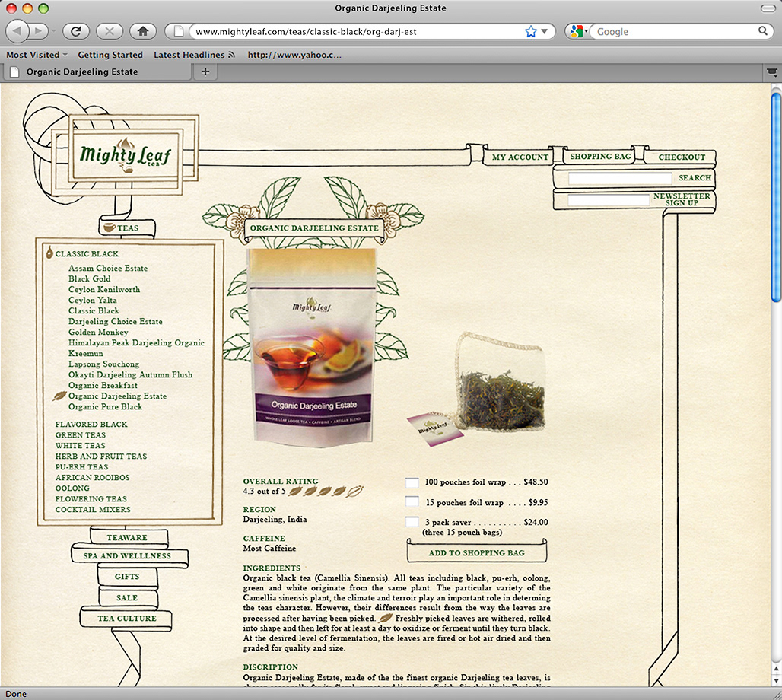Open the Okayti Darjeeling Autumn Flush link
This screenshot has width=782, height=700.
point(131,374)
